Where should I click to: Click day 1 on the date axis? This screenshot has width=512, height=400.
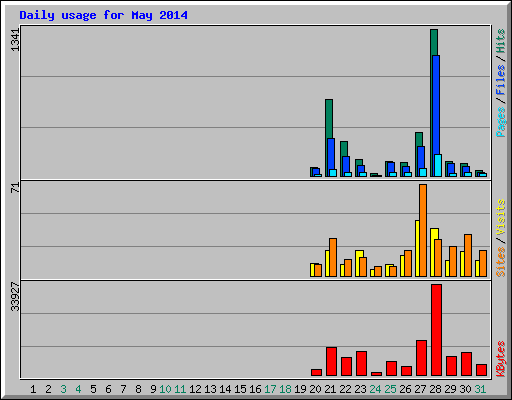click(x=33, y=389)
